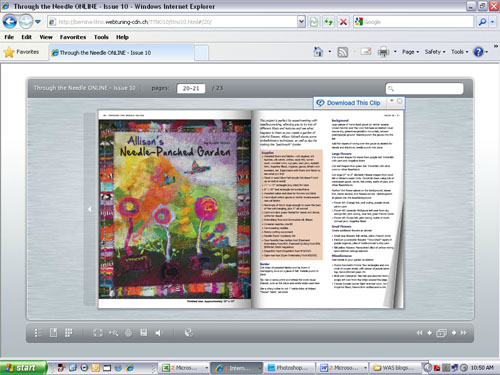Mute the page-flip sound speaker icon

pyautogui.click(x=158, y=333)
